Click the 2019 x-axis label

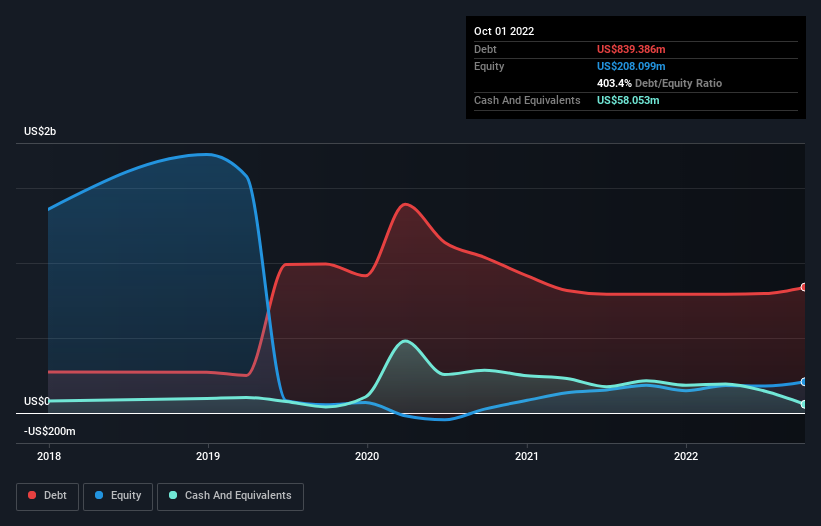[x=208, y=456]
